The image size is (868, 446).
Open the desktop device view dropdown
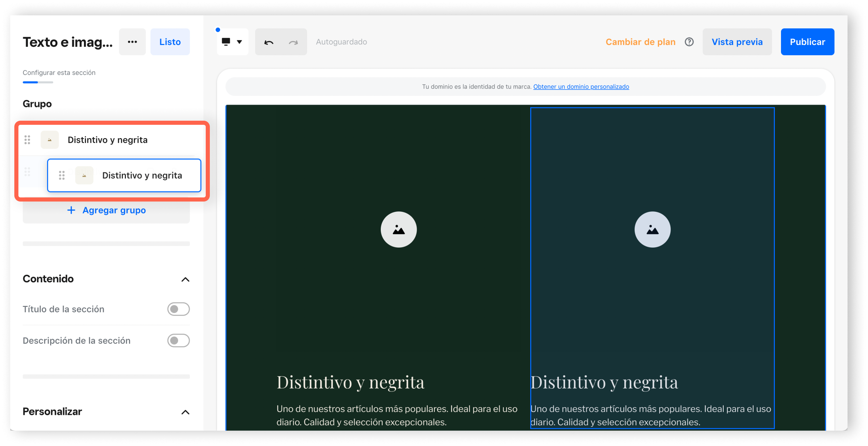tap(232, 42)
